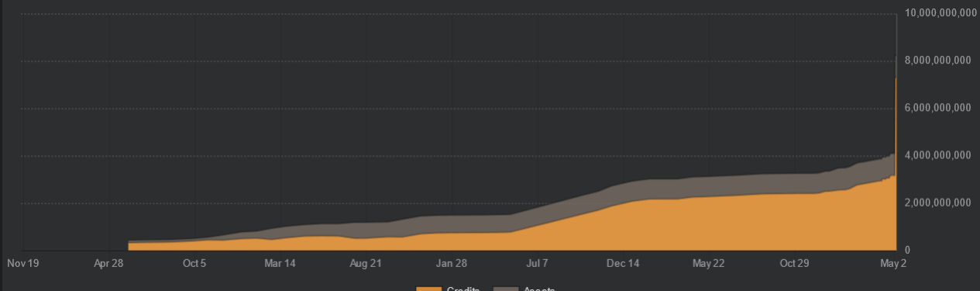Click the Jul 7 axis label
Viewport: 980px width, 291px height.
coord(537,264)
